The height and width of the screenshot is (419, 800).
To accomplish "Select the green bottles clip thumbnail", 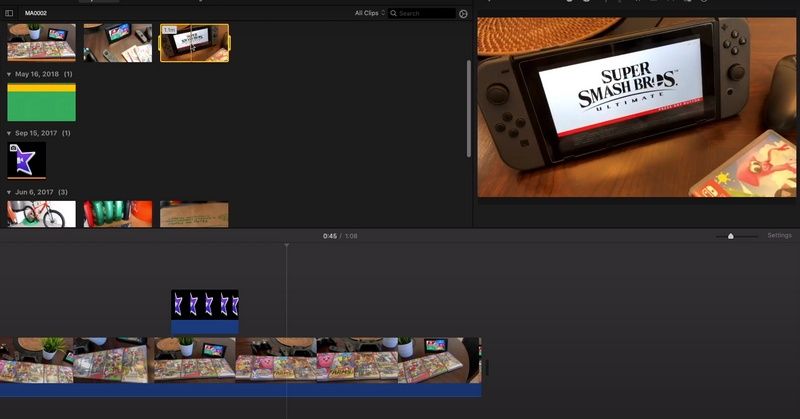I will 118,214.
